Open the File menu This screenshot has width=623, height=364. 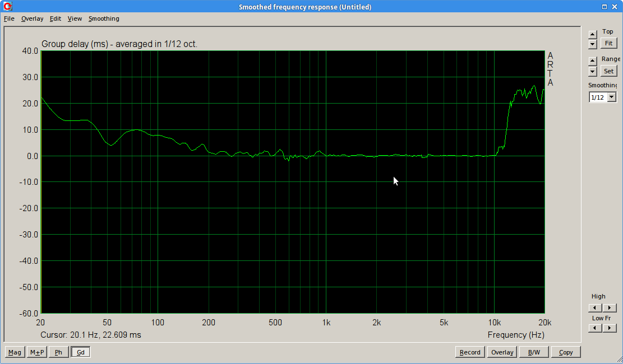[x=9, y=18]
